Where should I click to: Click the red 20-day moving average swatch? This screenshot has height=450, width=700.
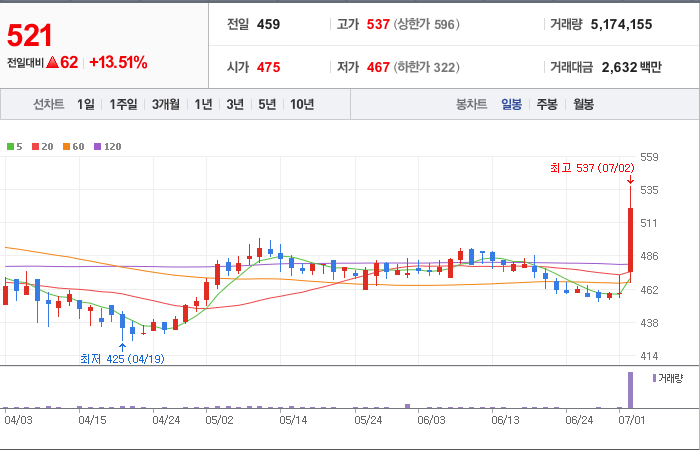(35, 146)
